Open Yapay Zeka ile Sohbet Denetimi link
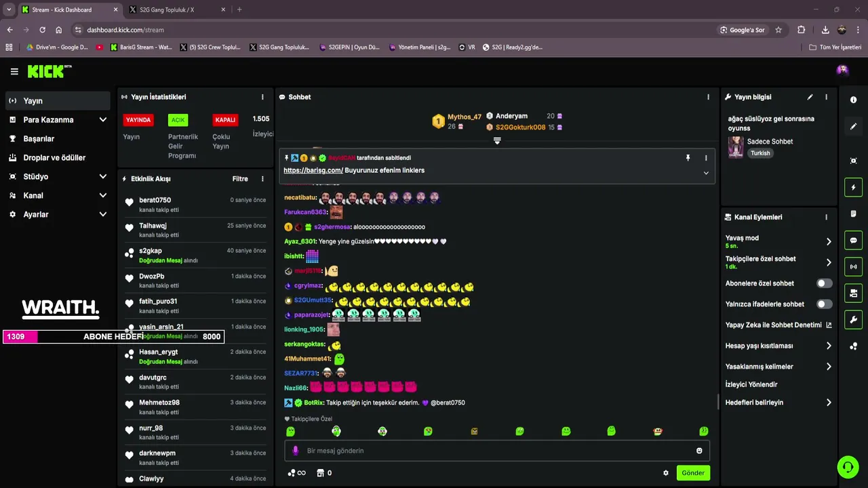This screenshot has width=868, height=488. pos(778,325)
